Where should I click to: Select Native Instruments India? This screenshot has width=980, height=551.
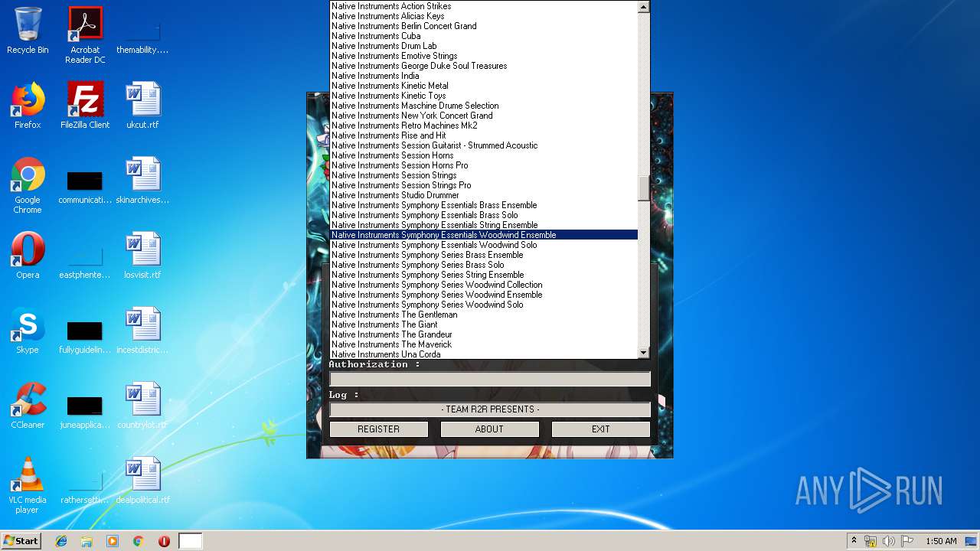(484, 76)
